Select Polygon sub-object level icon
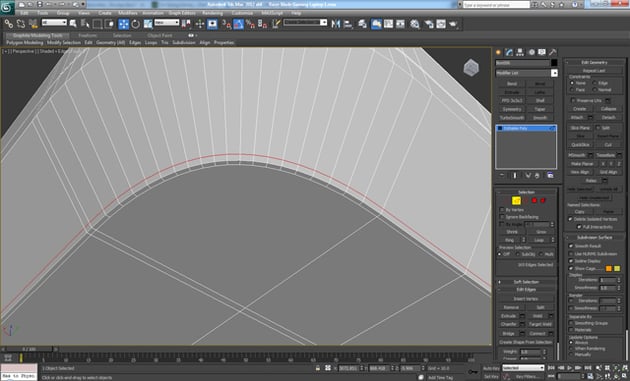The height and width of the screenshot is (381, 630). pos(534,200)
